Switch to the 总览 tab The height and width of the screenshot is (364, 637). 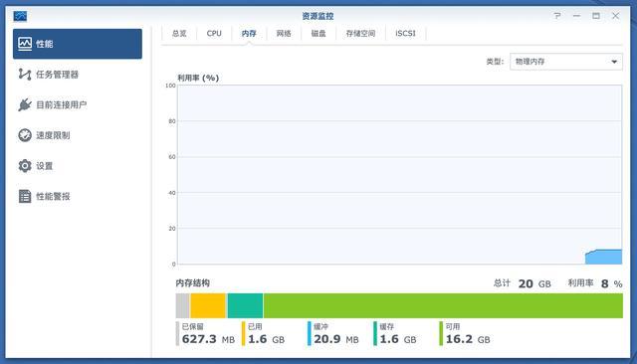coord(179,33)
